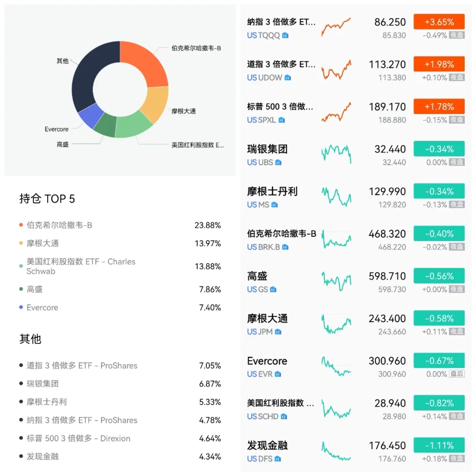Tap the -0.34% change badge for 摩根士丹利
This screenshot has height=476, width=476.
coord(439,191)
